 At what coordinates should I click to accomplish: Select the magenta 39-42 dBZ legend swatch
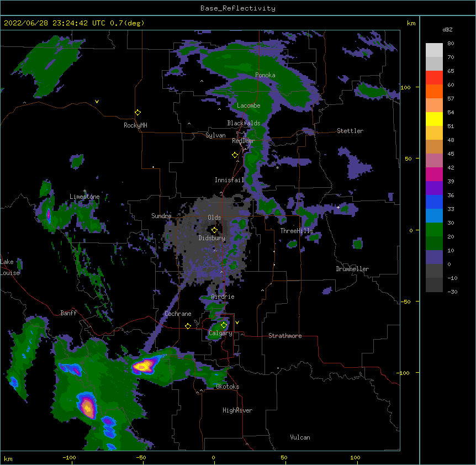[434, 174]
